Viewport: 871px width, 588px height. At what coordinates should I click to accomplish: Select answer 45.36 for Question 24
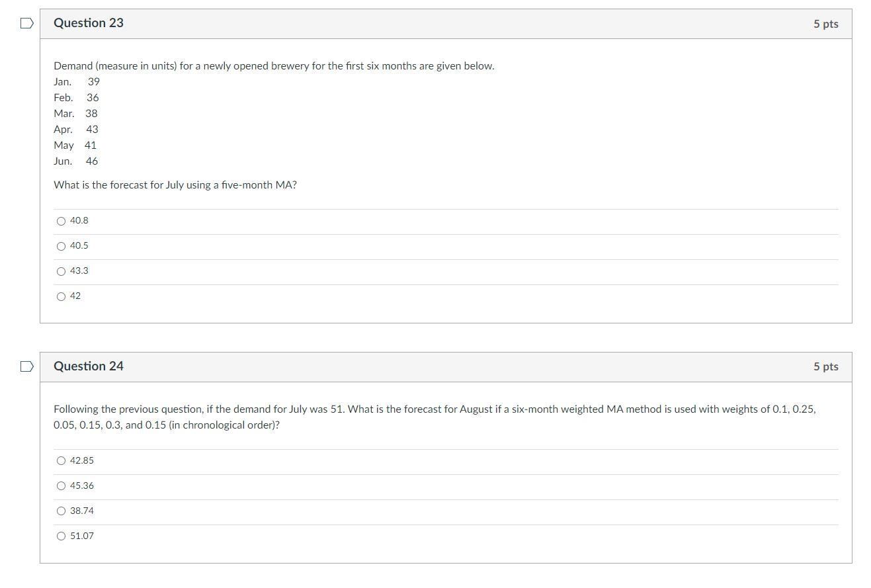[61, 485]
